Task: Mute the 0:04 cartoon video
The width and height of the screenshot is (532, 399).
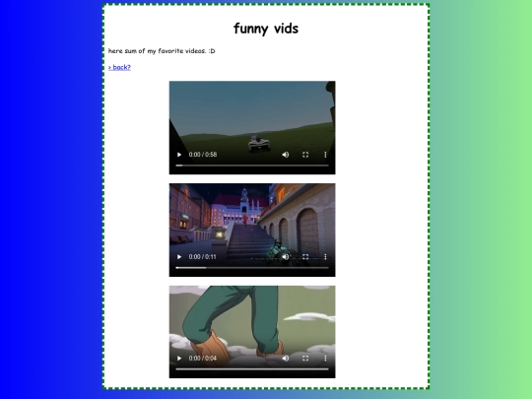Action: click(286, 359)
